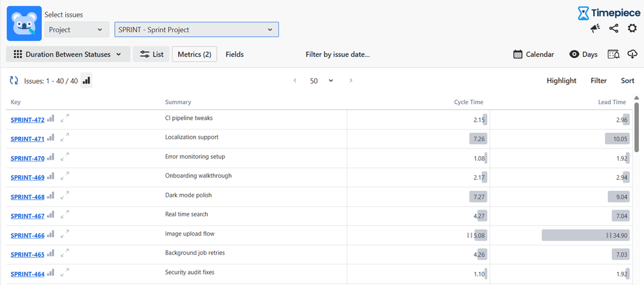Image resolution: width=644 pixels, height=285 pixels.
Task: Open the SPRINT-472 issue link
Action: pyautogui.click(x=28, y=119)
